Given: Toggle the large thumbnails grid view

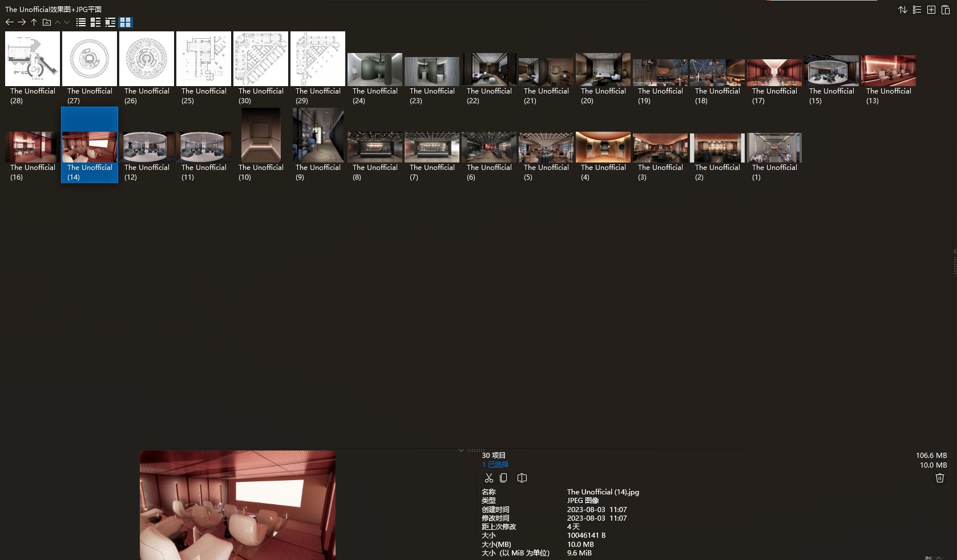Looking at the screenshot, I should [126, 22].
